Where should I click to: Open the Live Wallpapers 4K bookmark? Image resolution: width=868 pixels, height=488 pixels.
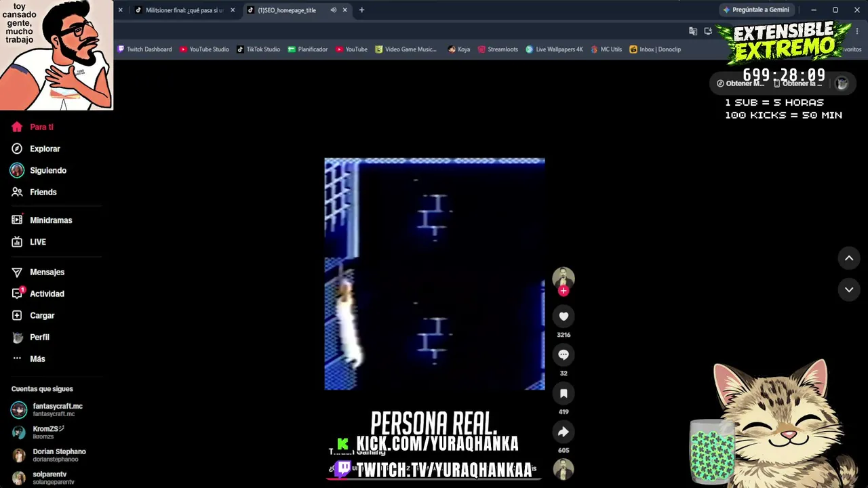554,49
